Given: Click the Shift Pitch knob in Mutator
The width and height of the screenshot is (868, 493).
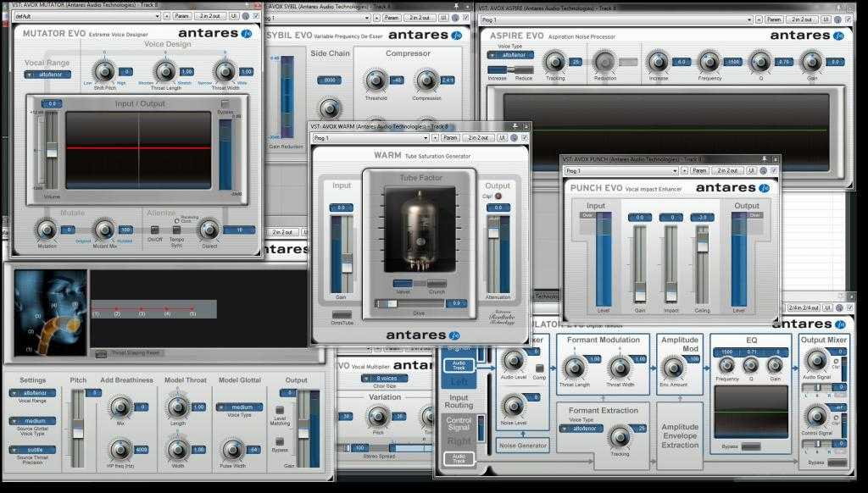Looking at the screenshot, I should 103,71.
